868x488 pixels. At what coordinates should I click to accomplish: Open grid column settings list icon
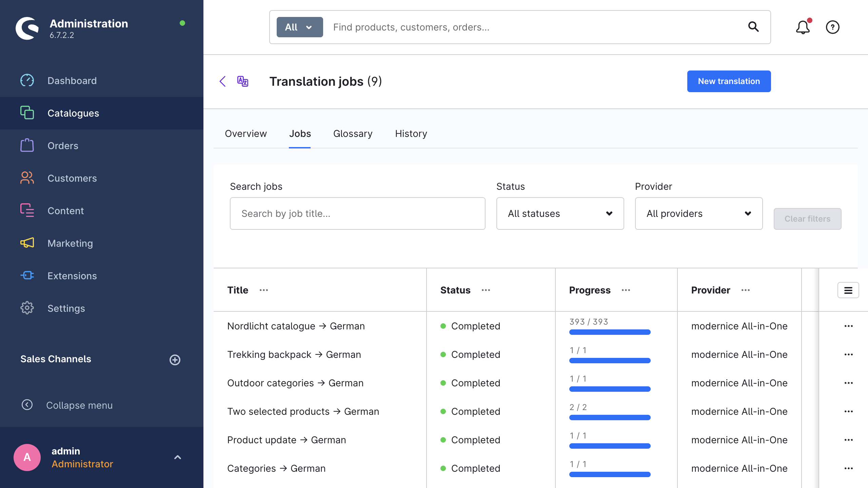point(848,290)
